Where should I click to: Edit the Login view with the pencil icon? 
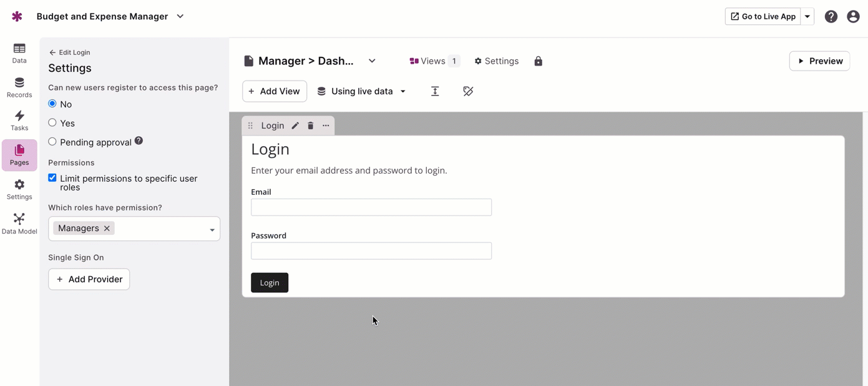point(295,125)
